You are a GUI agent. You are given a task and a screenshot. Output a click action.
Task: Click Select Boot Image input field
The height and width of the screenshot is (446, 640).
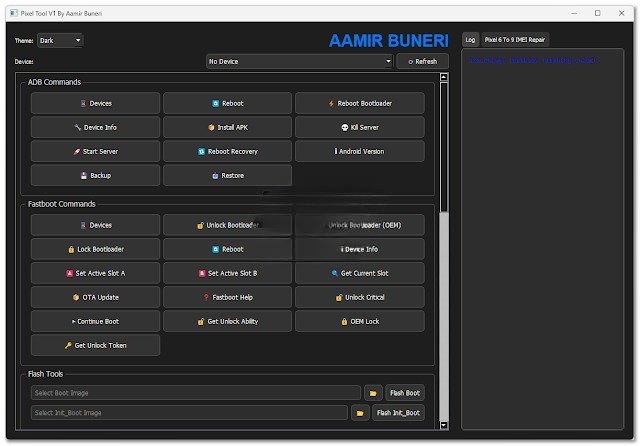click(x=196, y=393)
